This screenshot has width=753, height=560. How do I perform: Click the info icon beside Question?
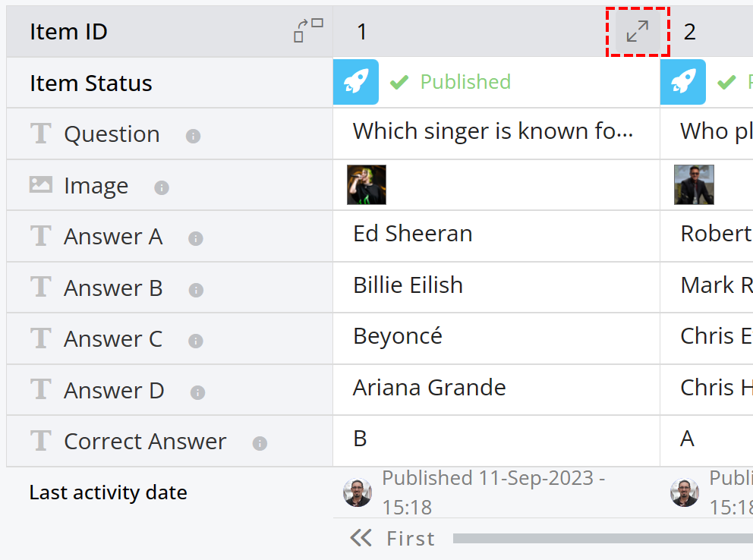[x=193, y=136]
